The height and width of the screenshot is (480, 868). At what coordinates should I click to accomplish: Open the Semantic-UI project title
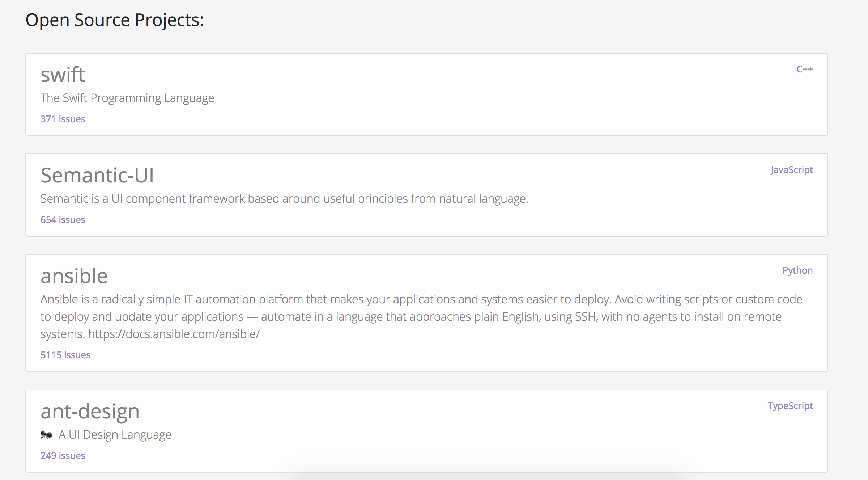click(97, 176)
